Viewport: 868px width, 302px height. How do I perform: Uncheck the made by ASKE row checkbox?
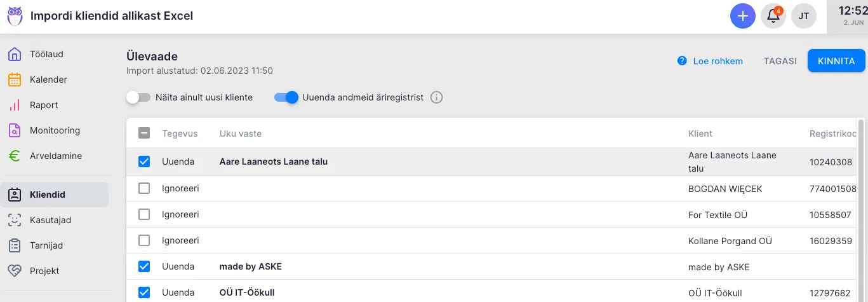(x=144, y=266)
